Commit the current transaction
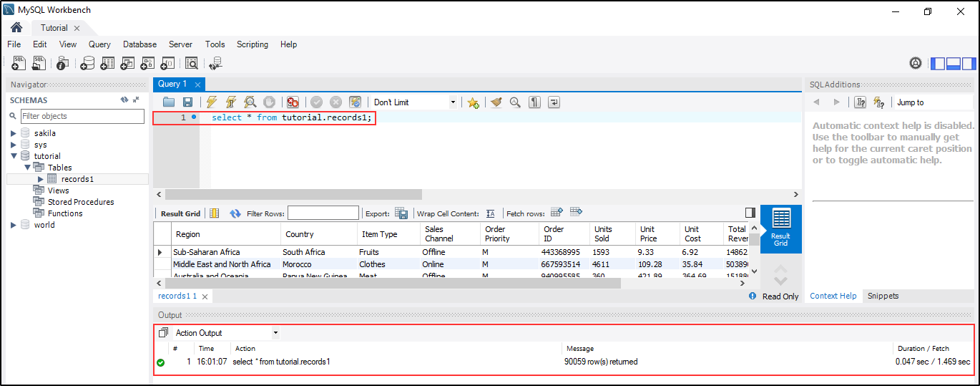The image size is (980, 386). pyautogui.click(x=317, y=102)
